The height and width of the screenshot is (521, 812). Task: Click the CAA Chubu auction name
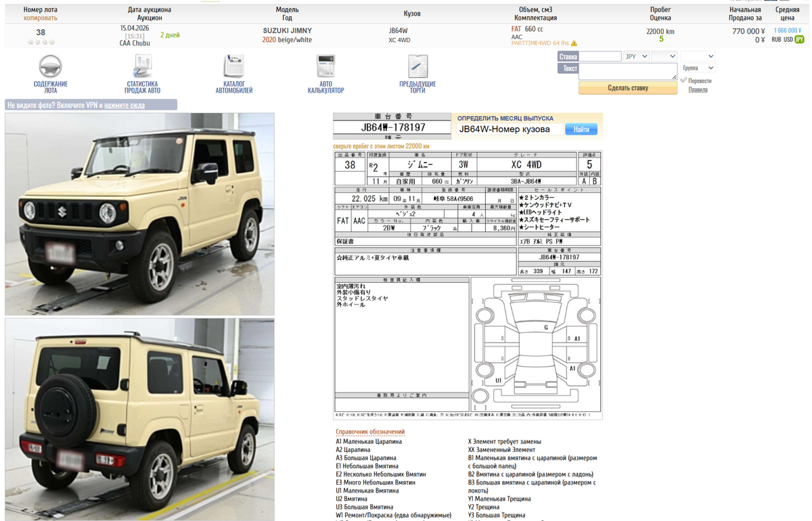coord(135,43)
